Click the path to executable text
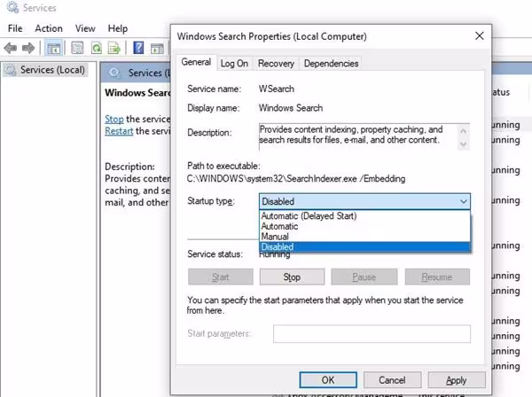The height and width of the screenshot is (397, 532). [x=296, y=179]
